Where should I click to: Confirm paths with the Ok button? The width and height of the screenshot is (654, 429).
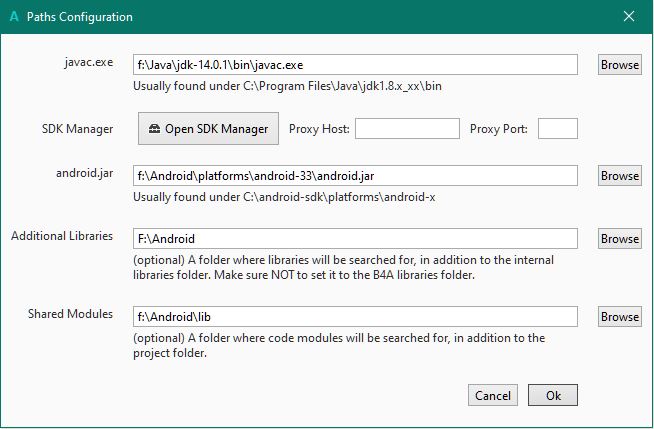click(x=553, y=395)
